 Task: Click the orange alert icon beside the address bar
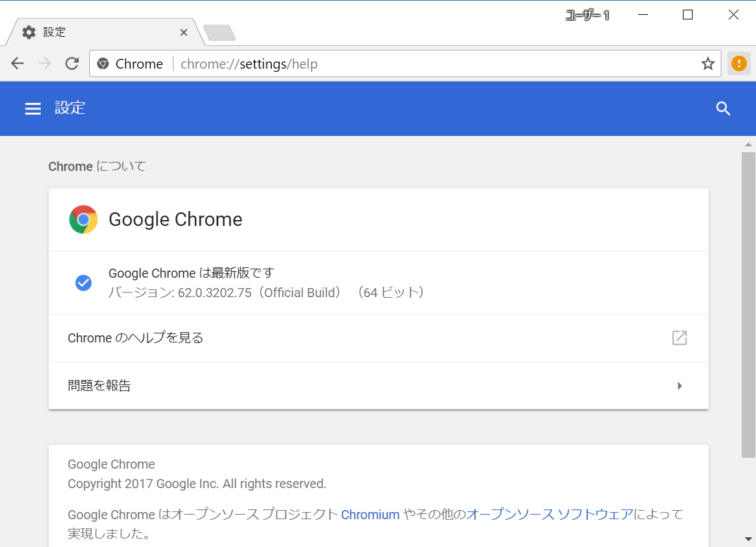coord(739,63)
